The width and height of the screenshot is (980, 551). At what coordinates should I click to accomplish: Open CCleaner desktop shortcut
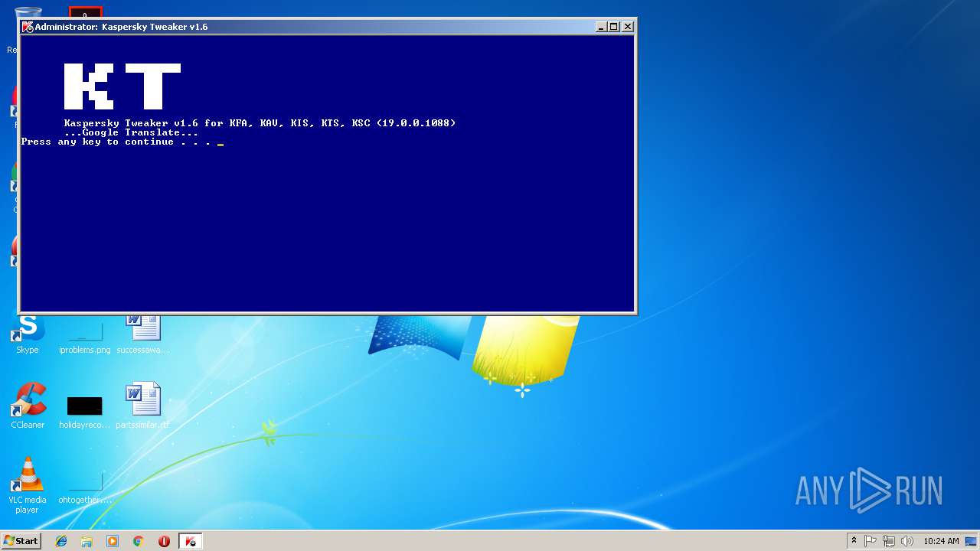tap(28, 406)
